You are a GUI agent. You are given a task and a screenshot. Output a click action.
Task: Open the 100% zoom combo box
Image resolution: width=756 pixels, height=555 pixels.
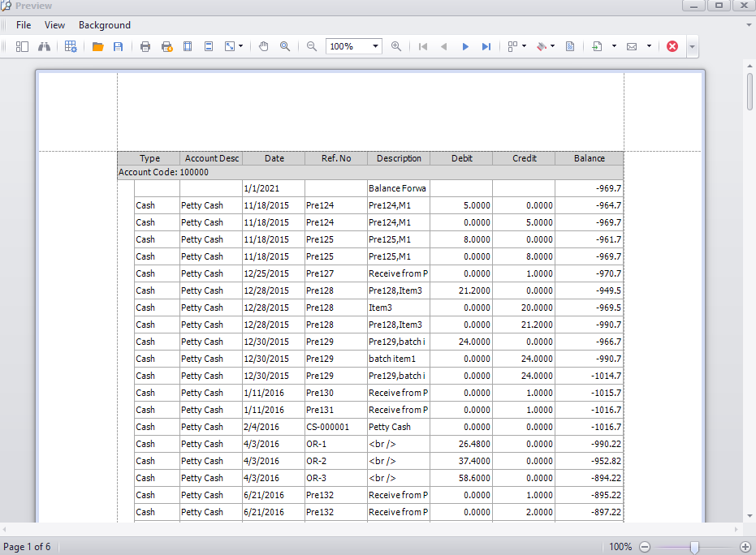[354, 47]
